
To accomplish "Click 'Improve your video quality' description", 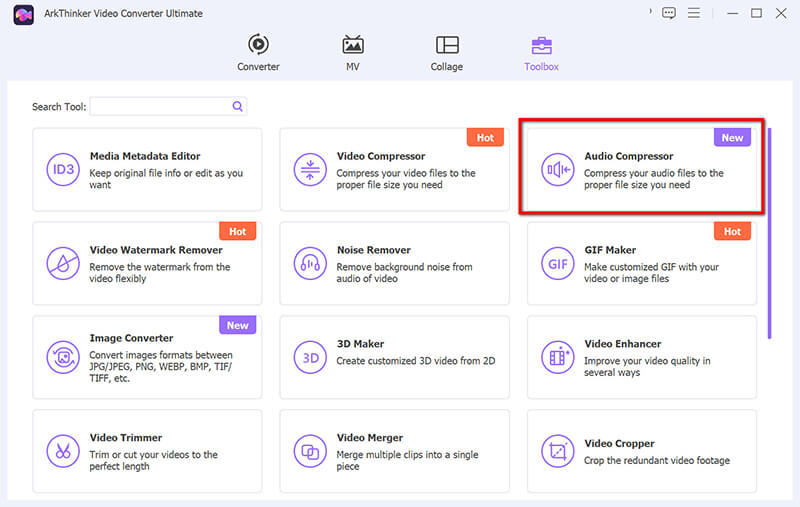I will 647,366.
